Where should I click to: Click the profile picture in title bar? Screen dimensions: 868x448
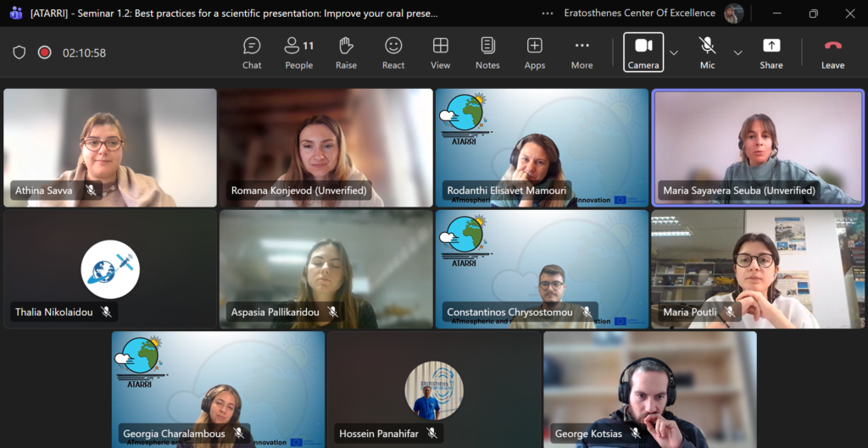733,14
